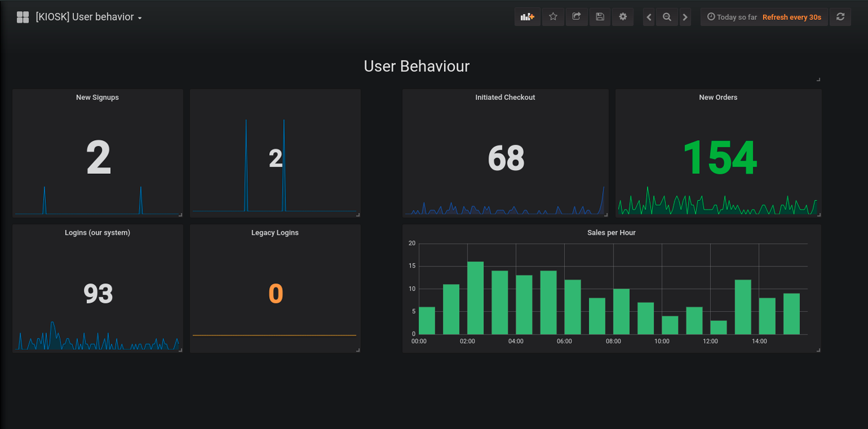868x429 pixels.
Task: Open the 'Logins (our system)' panel title menu
Action: click(97, 232)
